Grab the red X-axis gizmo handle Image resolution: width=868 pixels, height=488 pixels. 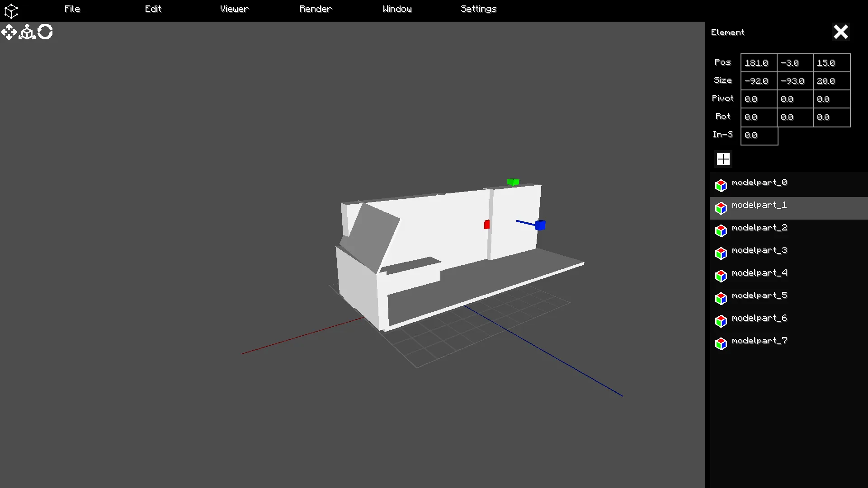tap(487, 225)
